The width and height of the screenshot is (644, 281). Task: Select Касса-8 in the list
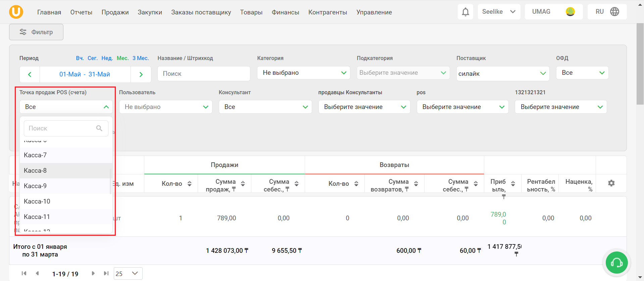click(x=66, y=171)
